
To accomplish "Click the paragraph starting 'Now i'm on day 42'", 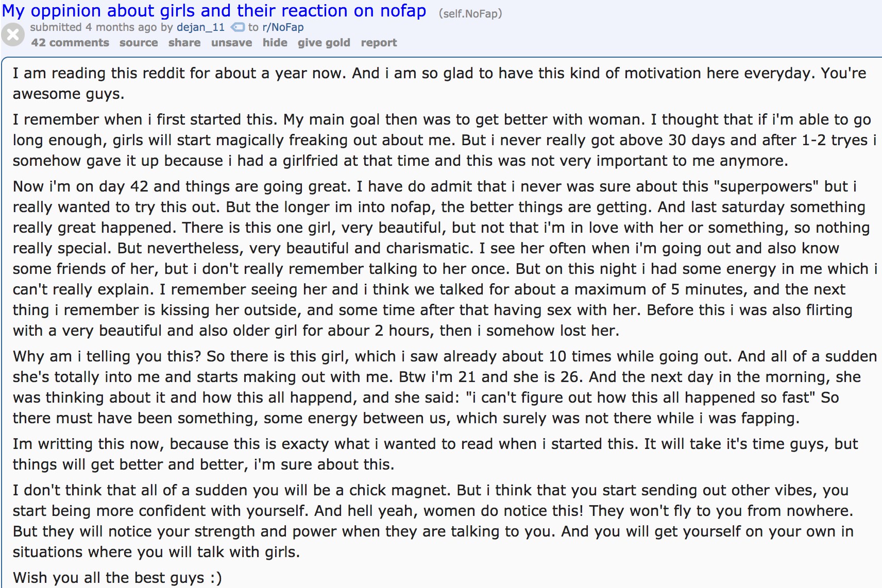I will (x=445, y=258).
